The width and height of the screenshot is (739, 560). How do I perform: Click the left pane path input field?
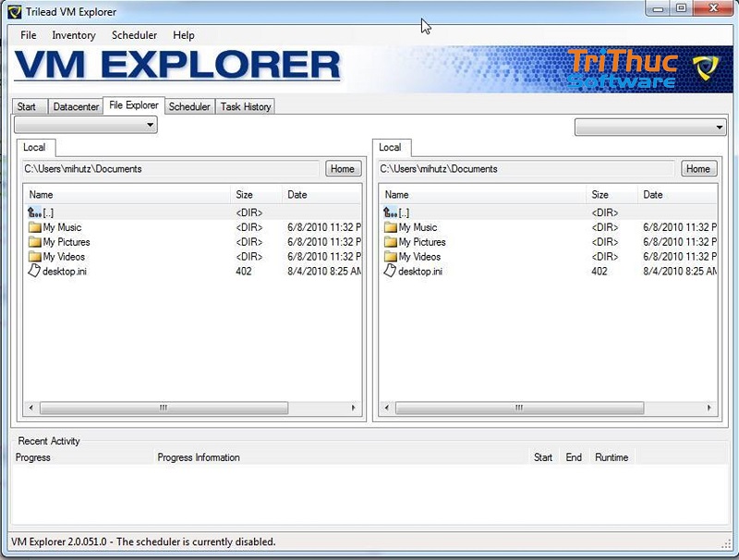[172, 169]
